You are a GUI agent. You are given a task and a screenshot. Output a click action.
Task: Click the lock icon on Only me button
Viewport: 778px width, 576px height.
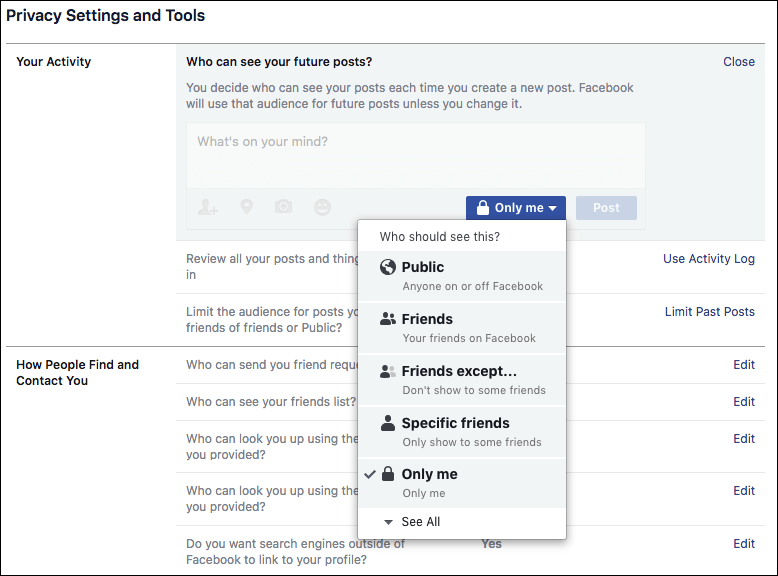(483, 207)
